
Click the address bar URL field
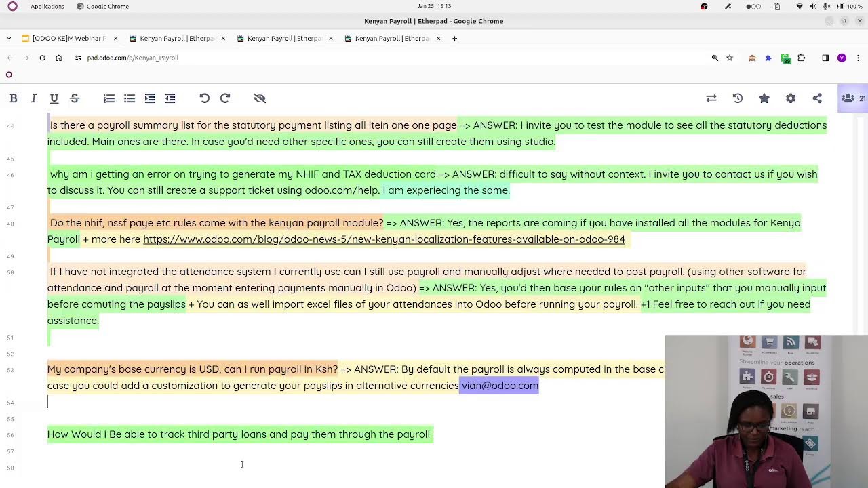(x=393, y=58)
